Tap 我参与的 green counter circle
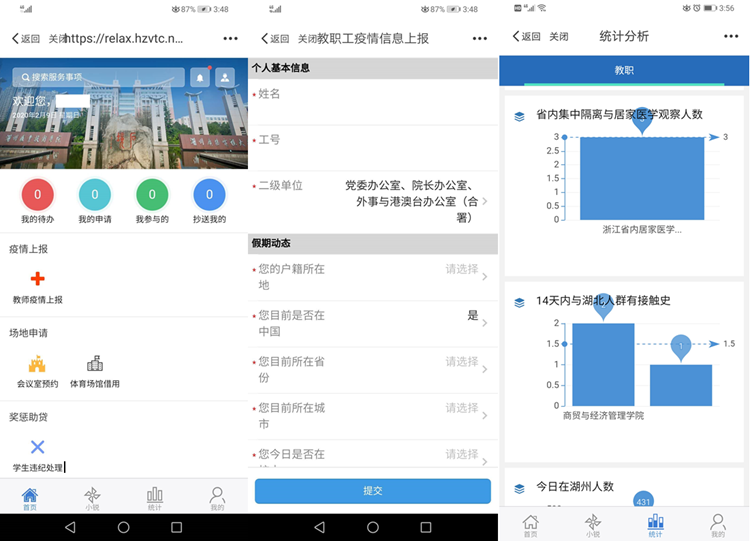This screenshot has height=541, width=750. coord(152,195)
